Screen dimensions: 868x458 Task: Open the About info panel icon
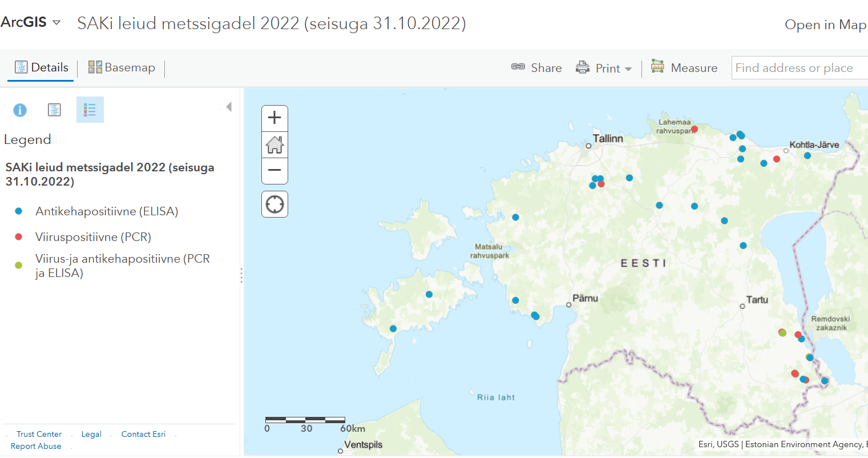(20, 110)
